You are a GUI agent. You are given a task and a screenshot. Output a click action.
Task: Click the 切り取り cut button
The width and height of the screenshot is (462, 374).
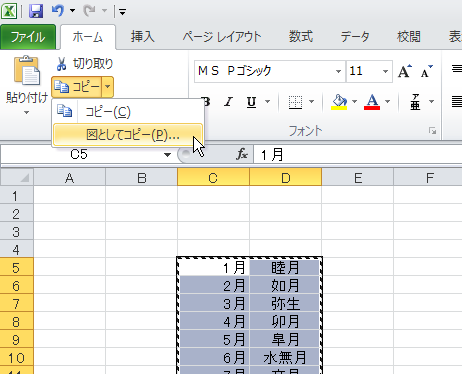pyautogui.click(x=85, y=64)
